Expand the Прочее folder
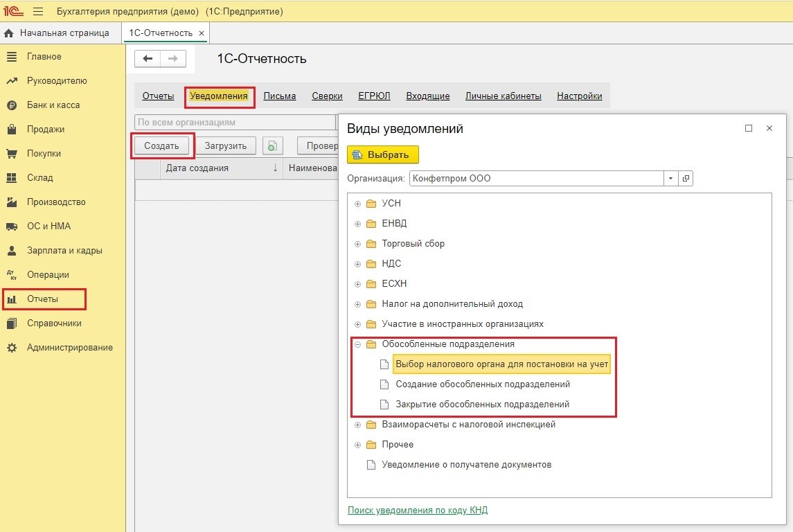 tap(358, 445)
